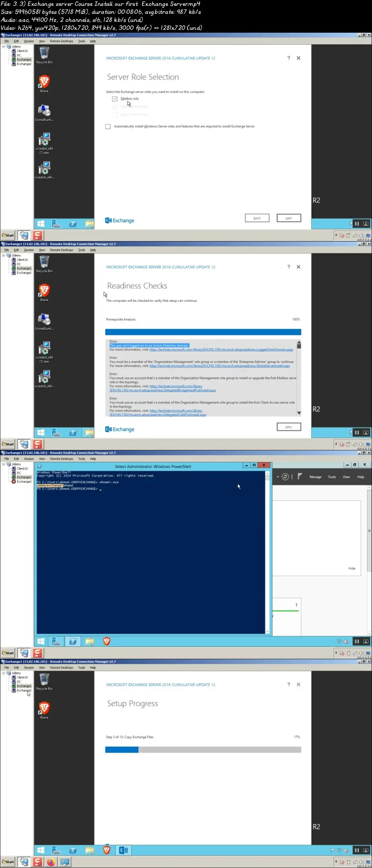The height and width of the screenshot is (868, 372).
Task: Click help question mark in Setup Progress dialog
Action: pos(289,685)
